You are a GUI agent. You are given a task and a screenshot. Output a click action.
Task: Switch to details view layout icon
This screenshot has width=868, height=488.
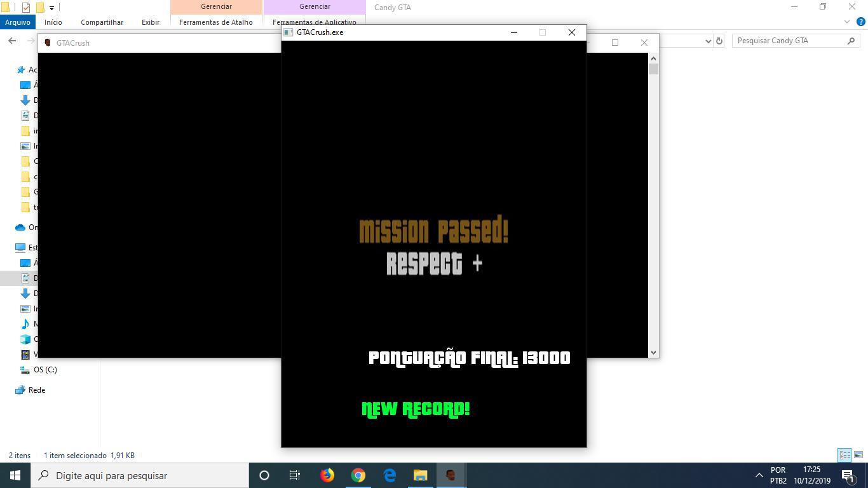pyautogui.click(x=844, y=455)
